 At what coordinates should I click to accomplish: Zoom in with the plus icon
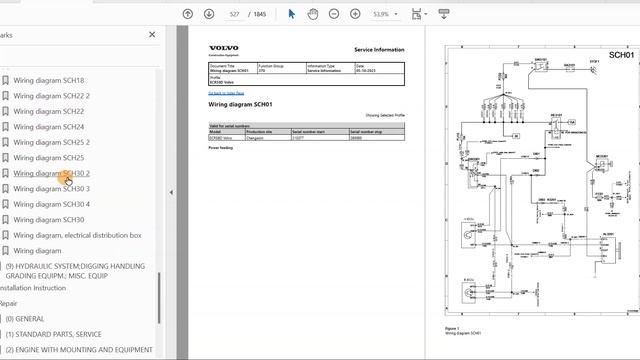[x=355, y=14]
